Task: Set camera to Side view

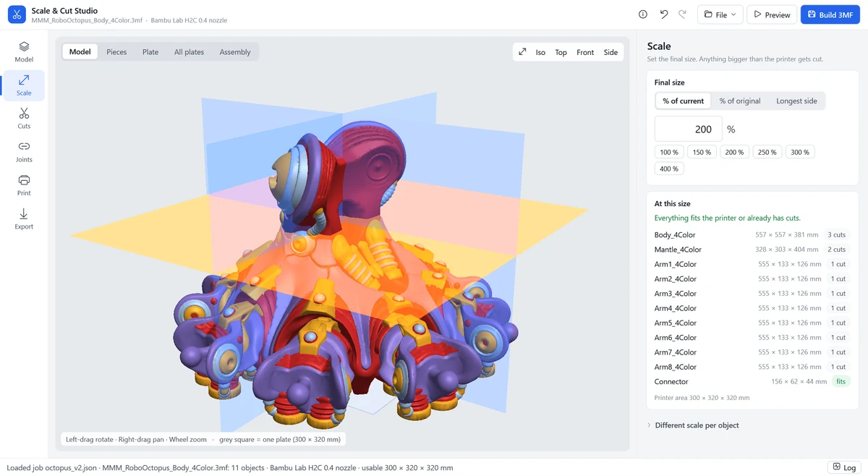Action: click(x=610, y=52)
